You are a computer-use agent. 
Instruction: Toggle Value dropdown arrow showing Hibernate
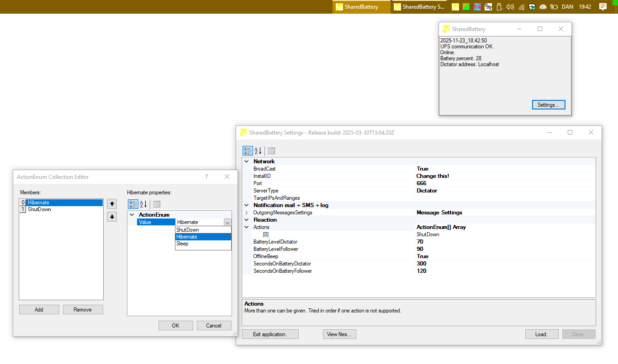click(x=227, y=222)
